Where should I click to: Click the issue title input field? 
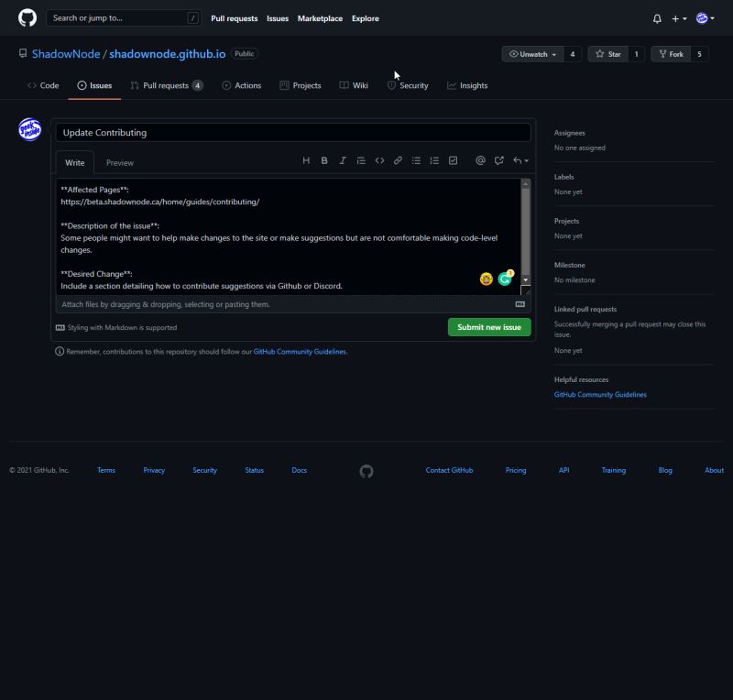click(x=293, y=131)
